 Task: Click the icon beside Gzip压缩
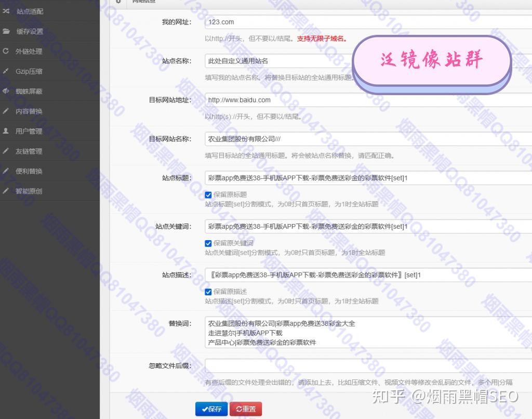[5, 71]
